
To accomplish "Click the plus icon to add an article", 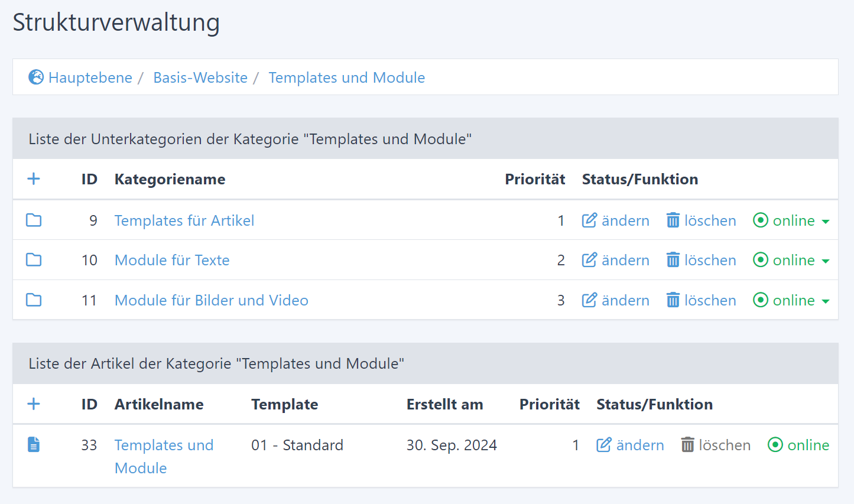I will (x=34, y=404).
